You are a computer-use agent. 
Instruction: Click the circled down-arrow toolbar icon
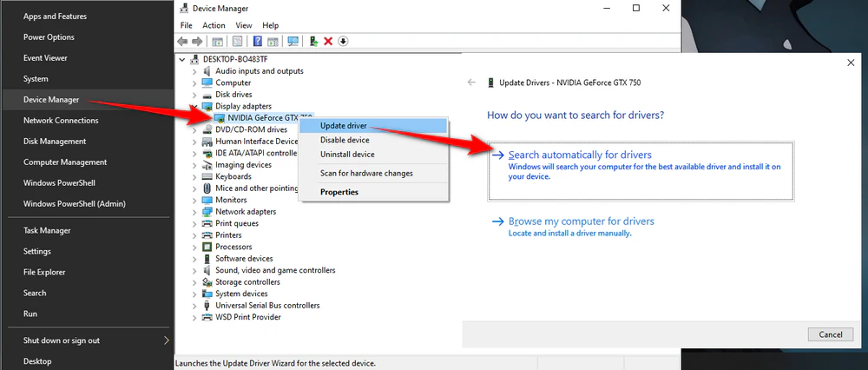pos(343,41)
